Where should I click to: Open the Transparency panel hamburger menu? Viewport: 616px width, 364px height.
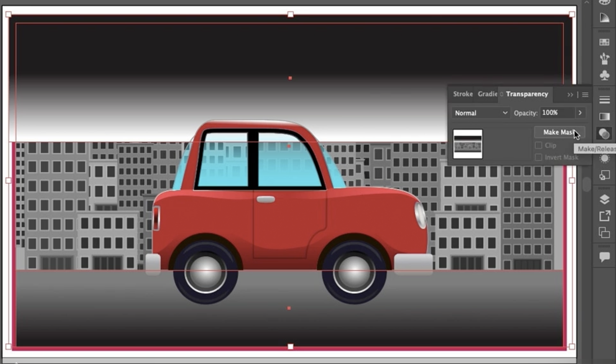[585, 95]
